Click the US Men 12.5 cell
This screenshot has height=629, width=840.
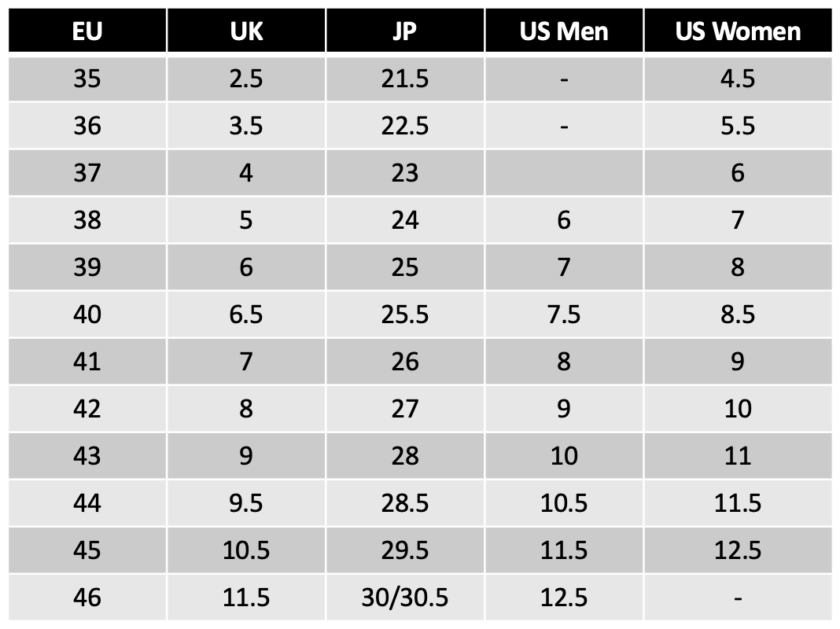tap(564, 598)
